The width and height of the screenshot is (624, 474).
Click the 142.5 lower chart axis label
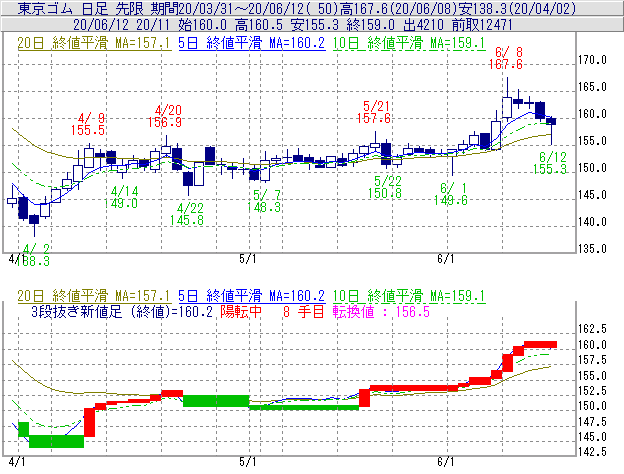point(592,452)
